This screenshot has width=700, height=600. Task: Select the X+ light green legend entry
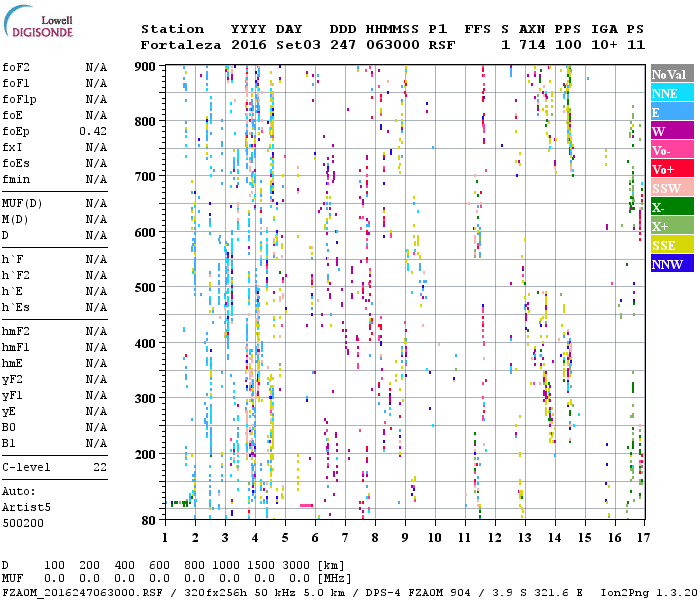point(672,226)
